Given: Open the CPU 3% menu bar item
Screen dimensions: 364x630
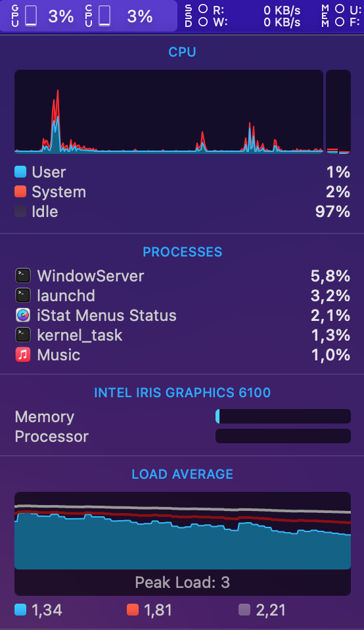Looking at the screenshot, I should (x=120, y=16).
